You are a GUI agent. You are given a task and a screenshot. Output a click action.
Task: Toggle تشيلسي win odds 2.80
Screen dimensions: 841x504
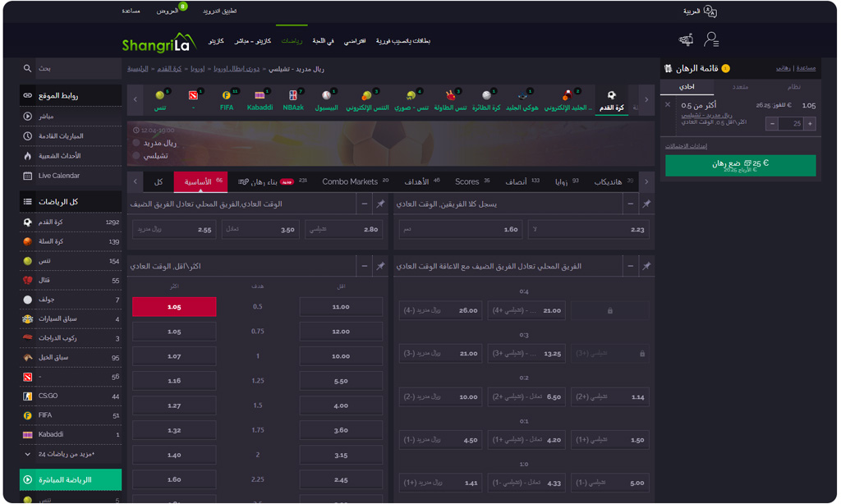pyautogui.click(x=343, y=230)
